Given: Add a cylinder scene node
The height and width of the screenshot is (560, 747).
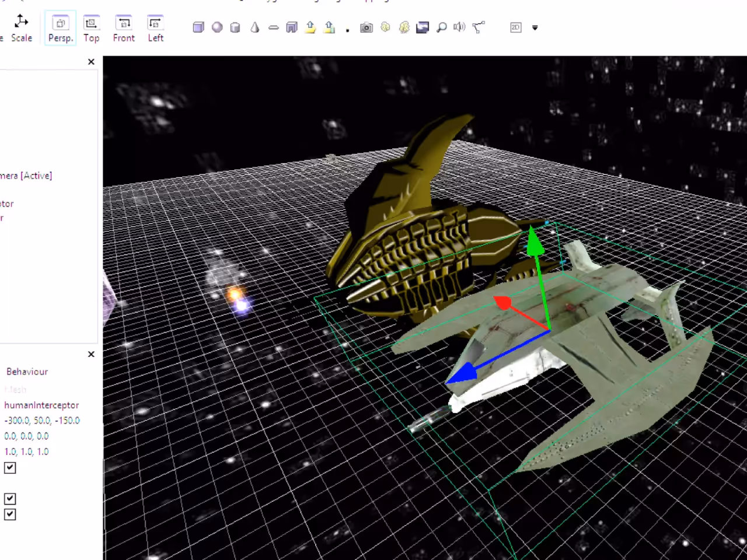Looking at the screenshot, I should [235, 27].
